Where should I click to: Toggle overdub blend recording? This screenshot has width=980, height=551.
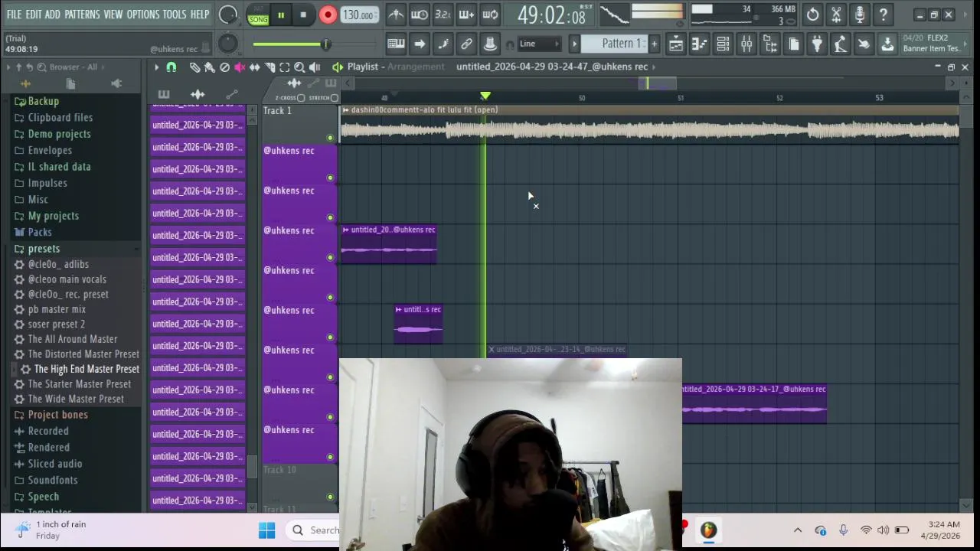click(x=466, y=15)
